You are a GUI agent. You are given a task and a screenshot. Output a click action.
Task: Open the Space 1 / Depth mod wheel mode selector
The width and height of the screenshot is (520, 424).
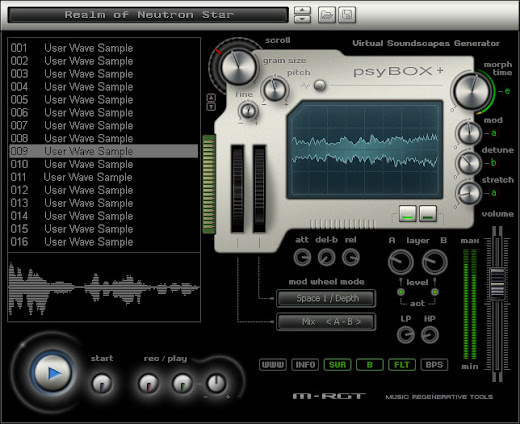point(326,298)
